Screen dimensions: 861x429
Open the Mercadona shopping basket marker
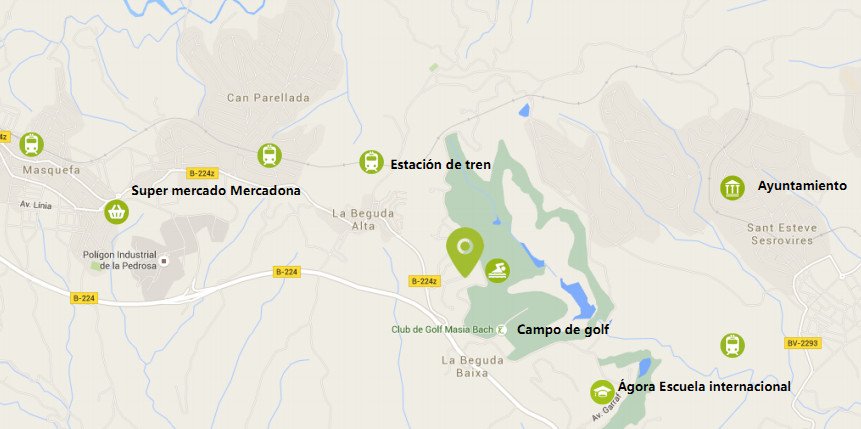tap(116, 212)
